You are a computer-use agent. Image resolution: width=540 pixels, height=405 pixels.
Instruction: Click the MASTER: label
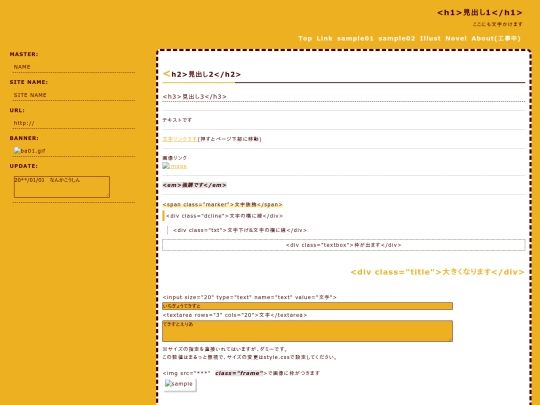tap(24, 54)
